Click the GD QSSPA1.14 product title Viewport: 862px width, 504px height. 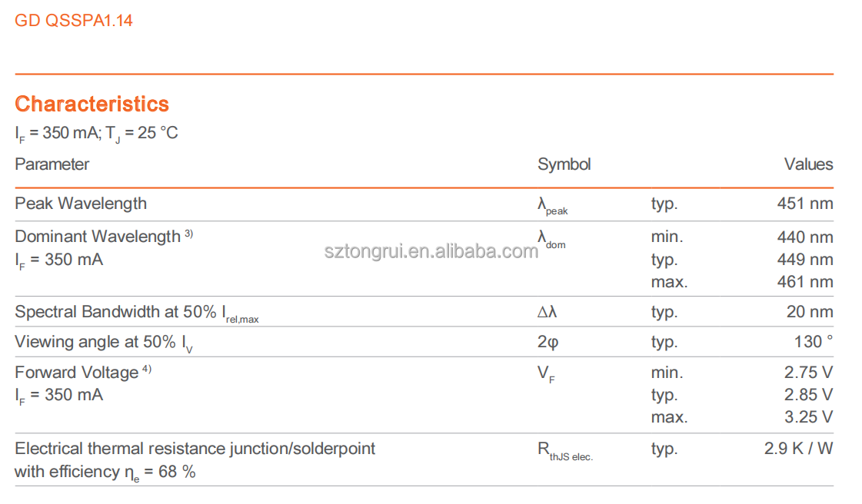[x=74, y=21]
